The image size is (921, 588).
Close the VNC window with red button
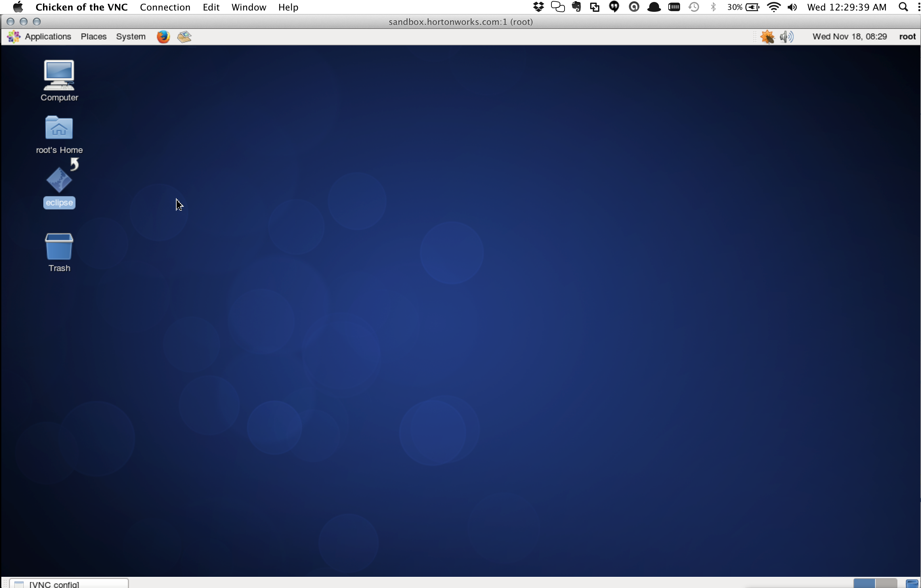click(11, 22)
